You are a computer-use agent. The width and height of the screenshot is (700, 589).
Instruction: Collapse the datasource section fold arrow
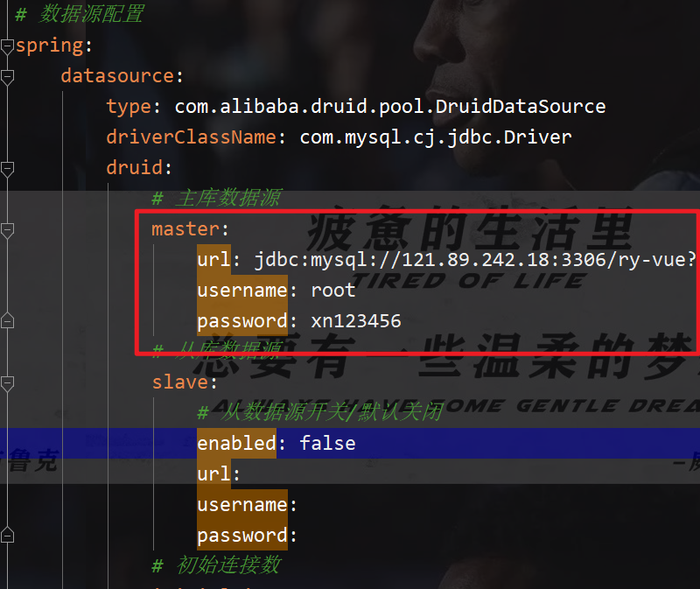click(x=7, y=77)
